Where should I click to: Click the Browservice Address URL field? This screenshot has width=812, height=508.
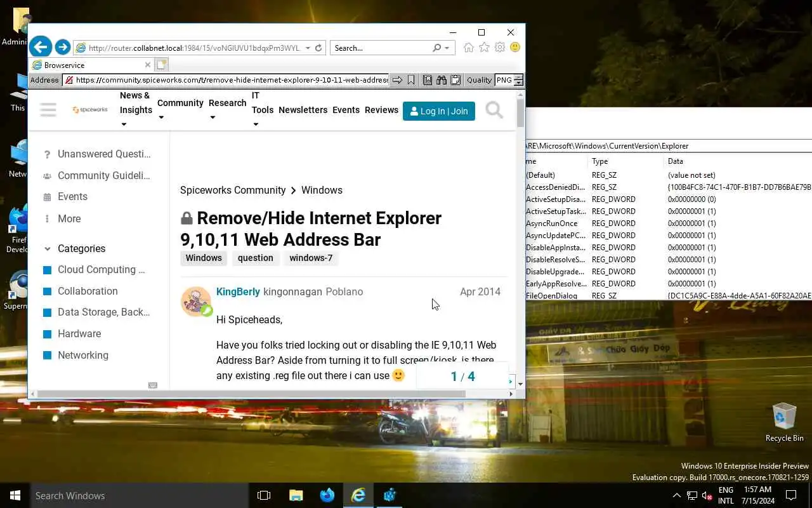point(226,80)
